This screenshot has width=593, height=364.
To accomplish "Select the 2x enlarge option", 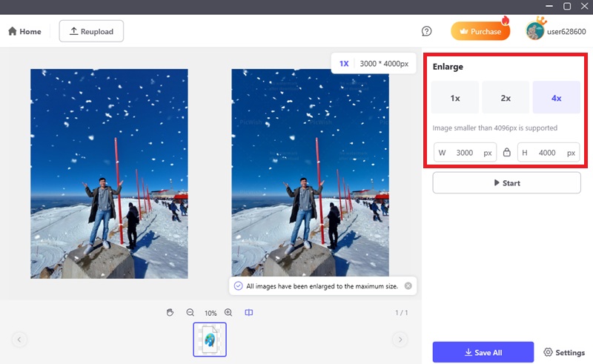I will pyautogui.click(x=506, y=98).
